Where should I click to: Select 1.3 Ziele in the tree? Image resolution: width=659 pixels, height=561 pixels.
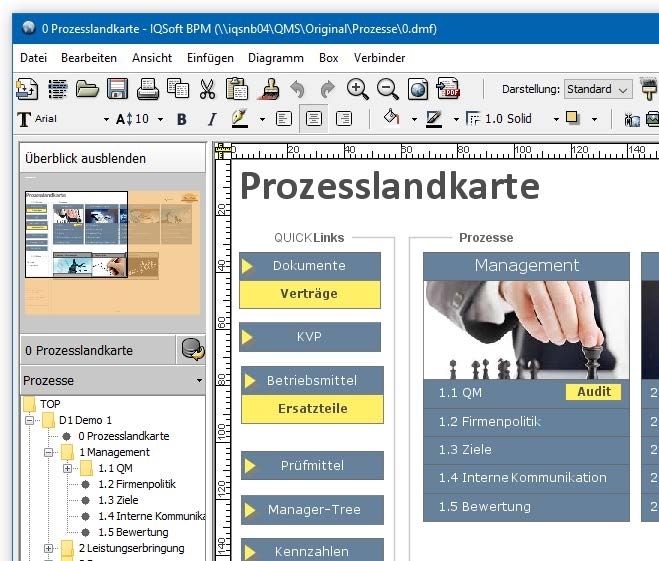118,500
